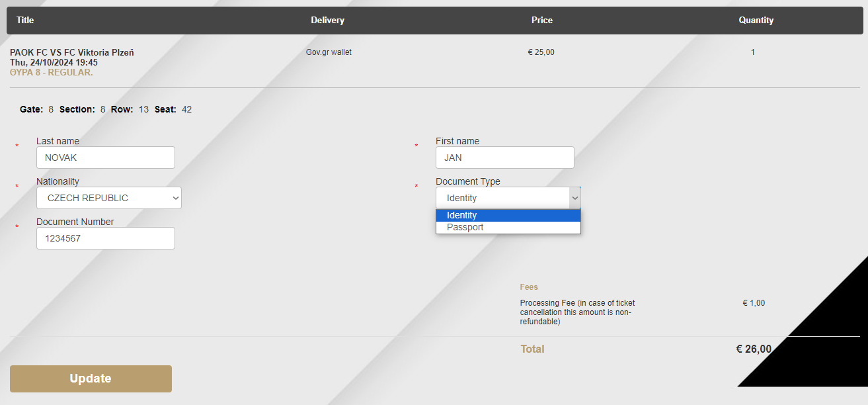Screen dimensions: 868x405
Task: Click the € 25,00 ticket price
Action: coord(541,52)
